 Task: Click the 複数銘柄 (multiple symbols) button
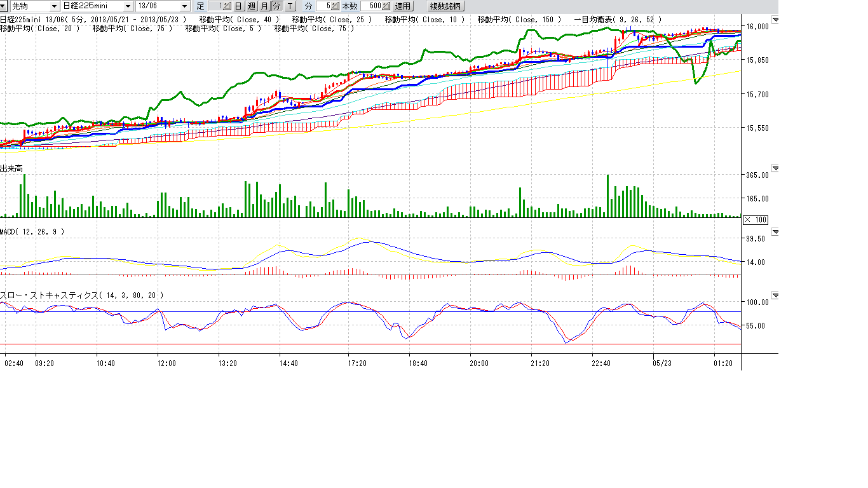click(x=445, y=6)
